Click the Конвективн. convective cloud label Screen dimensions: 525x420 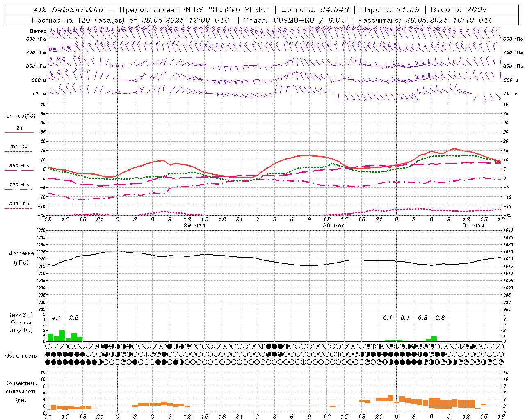pyautogui.click(x=21, y=383)
